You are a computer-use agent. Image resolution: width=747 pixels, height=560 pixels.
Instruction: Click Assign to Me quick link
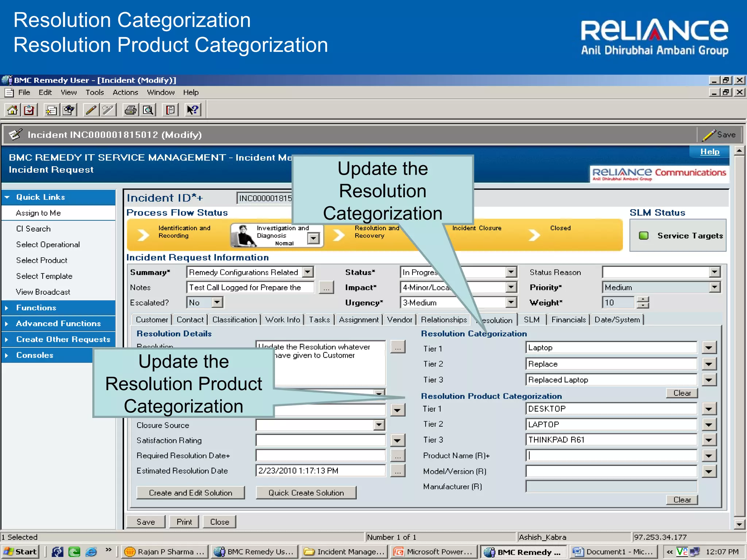click(x=38, y=213)
